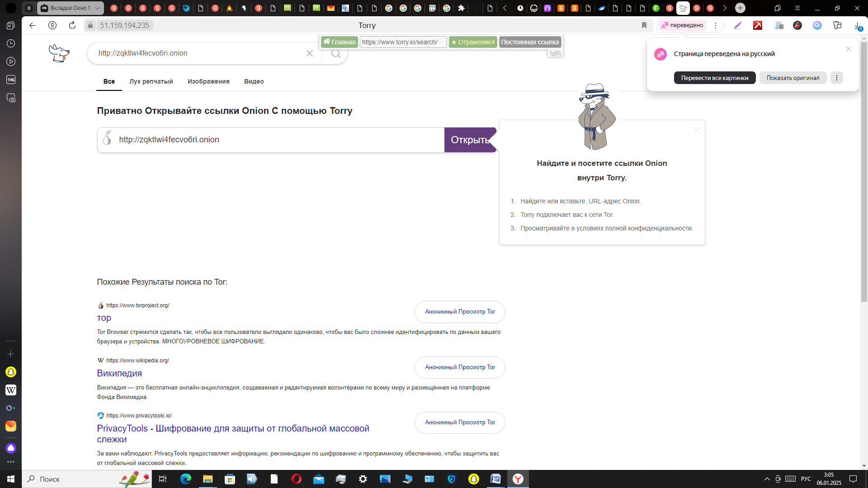Open the Opera browser taskbar icon
Viewport: 868px width, 488px height.
click(297, 479)
